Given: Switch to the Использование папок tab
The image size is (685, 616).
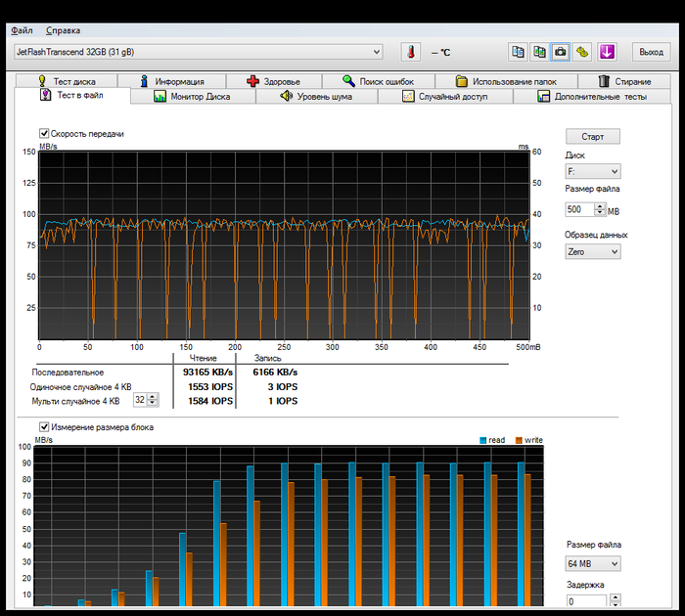Looking at the screenshot, I should coord(506,81).
